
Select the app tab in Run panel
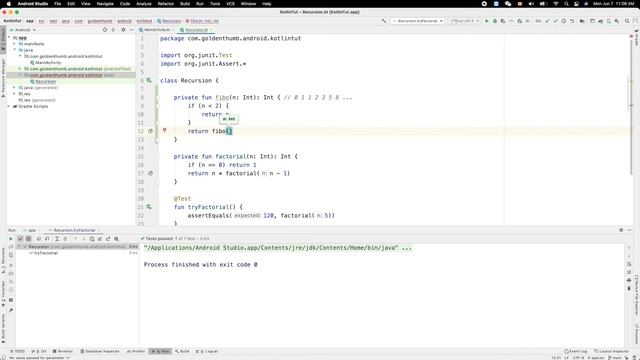[32, 230]
